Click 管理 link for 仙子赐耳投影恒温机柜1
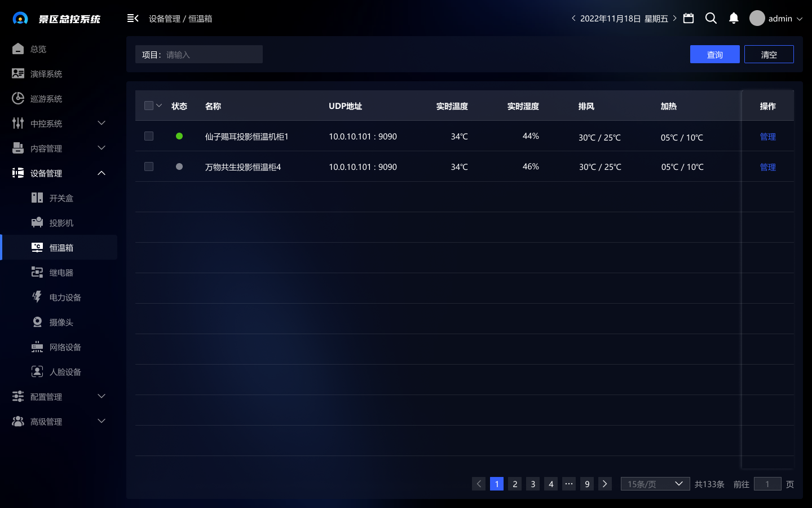The image size is (812, 508). click(767, 137)
